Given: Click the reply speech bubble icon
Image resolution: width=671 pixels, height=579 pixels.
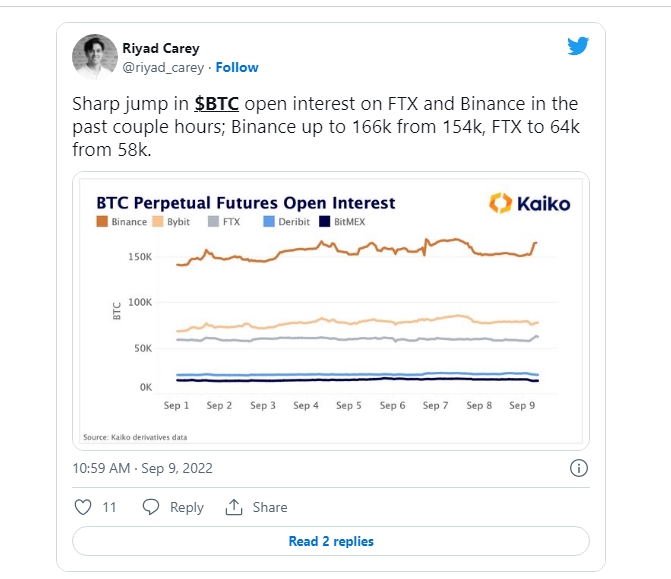Looking at the screenshot, I should [x=151, y=507].
